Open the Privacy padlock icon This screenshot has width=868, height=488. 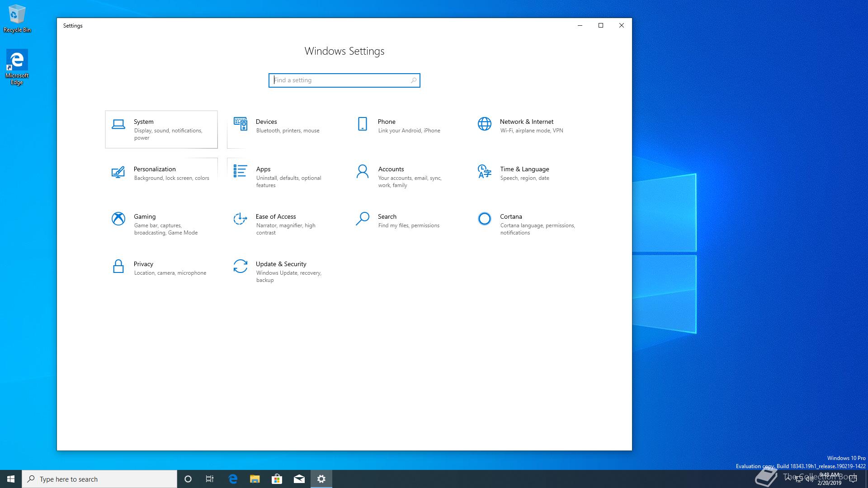[118, 266]
